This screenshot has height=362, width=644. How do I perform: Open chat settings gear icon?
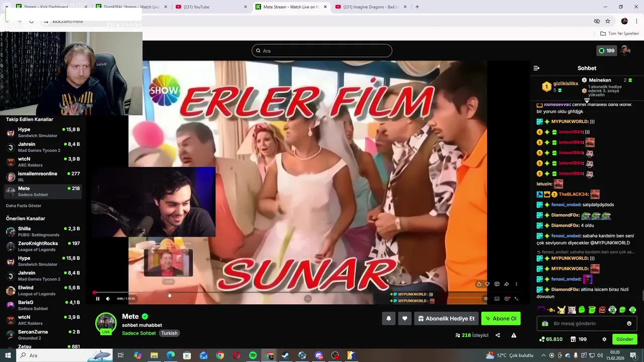[604, 339]
